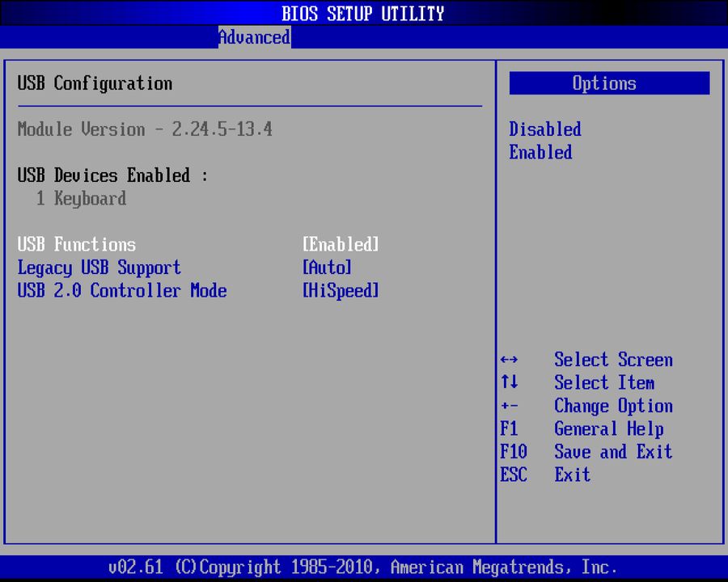The image size is (728, 582).
Task: Click the Options header bar
Action: [608, 82]
